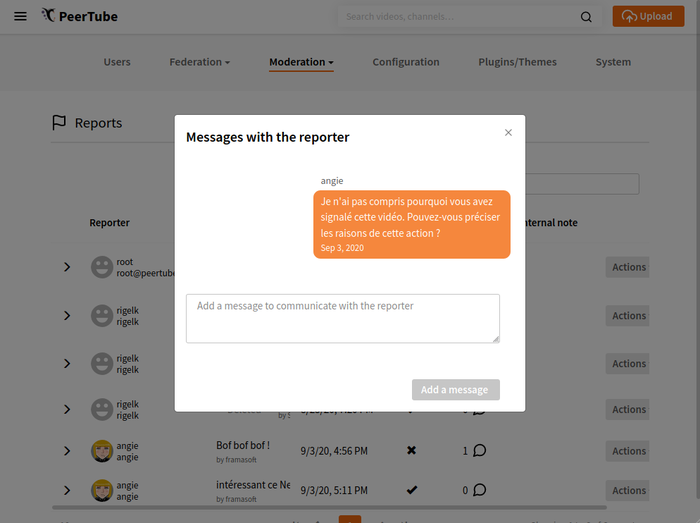This screenshot has height=523, width=700.
Task: Open the intéressant ce Ne video link
Action: (x=253, y=485)
